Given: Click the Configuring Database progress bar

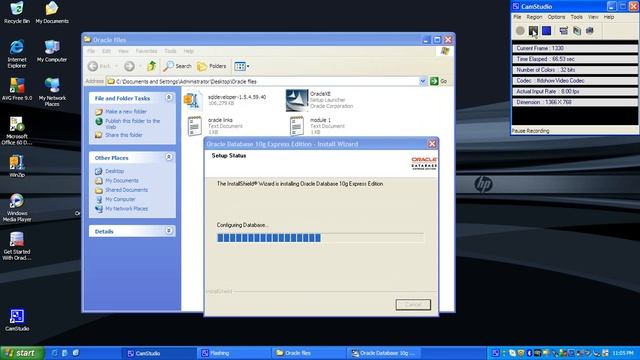Looking at the screenshot, I should [x=320, y=238].
